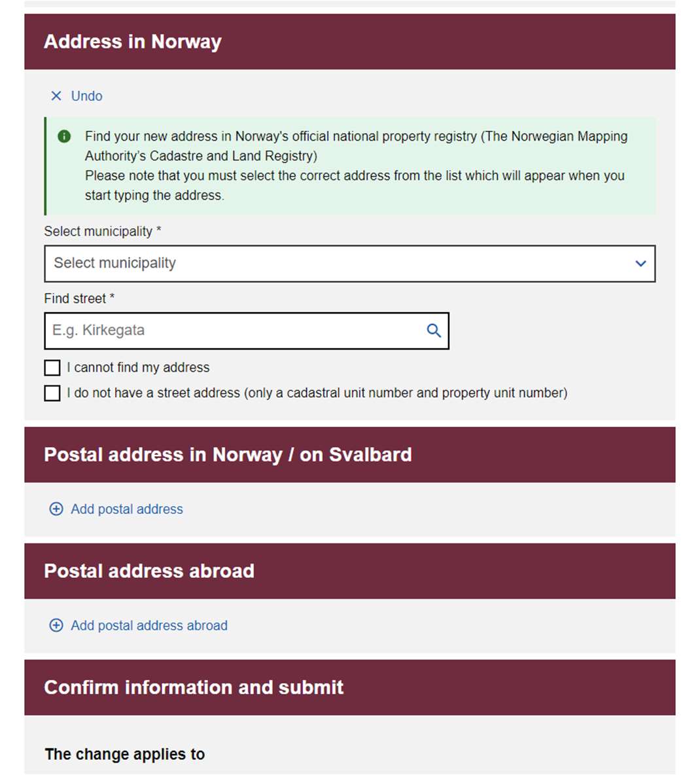Click 'Add postal address' link
Viewport: 700px width, 775px height.
[x=127, y=509]
